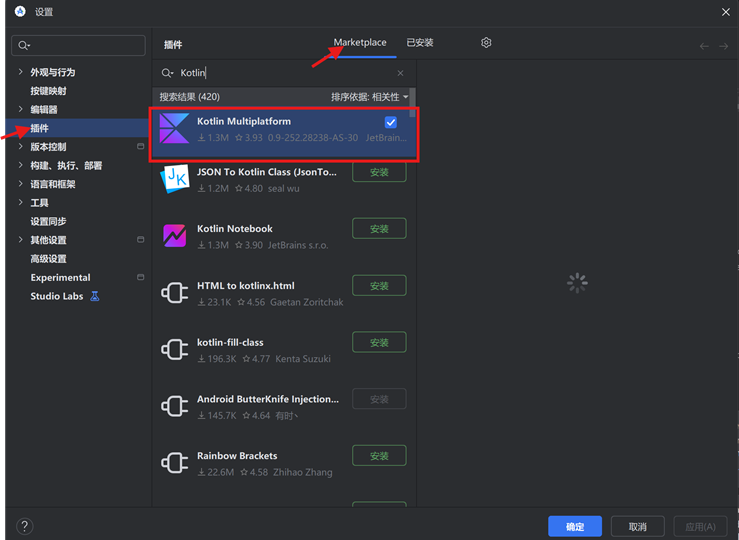Navigate forward with the right arrow
The height and width of the screenshot is (540, 739).
click(x=723, y=46)
